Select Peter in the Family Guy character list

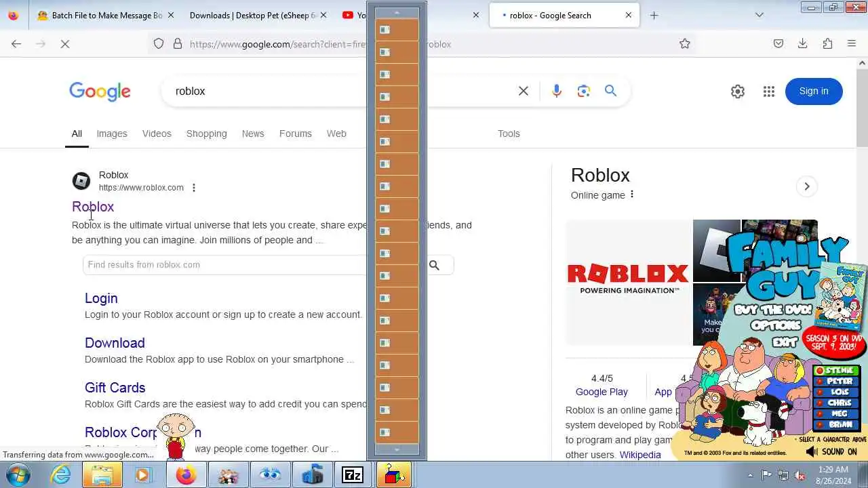[x=837, y=382]
